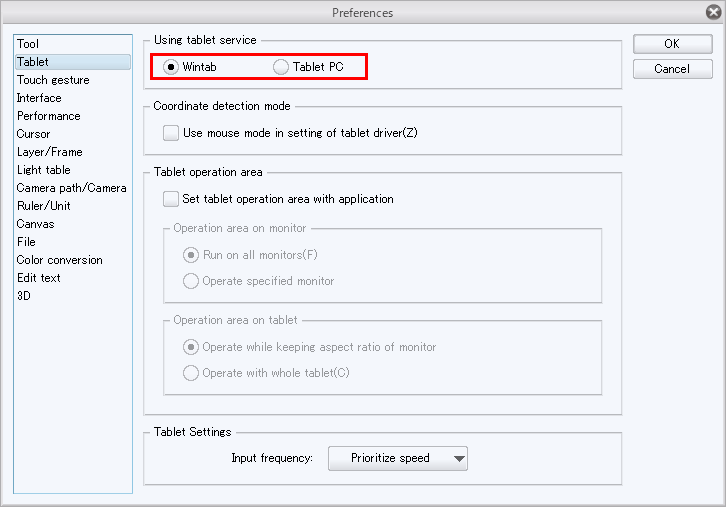Open Canvas preferences
The image size is (726, 507).
tap(73, 224)
